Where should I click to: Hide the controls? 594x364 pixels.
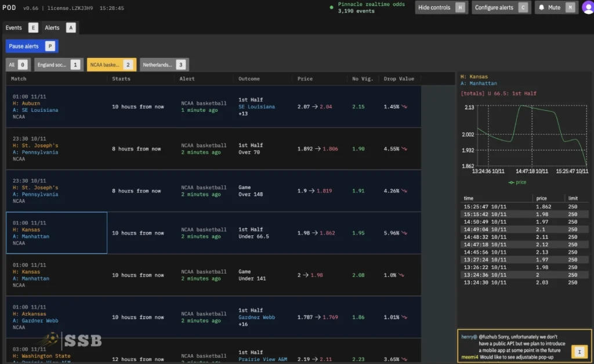441,8
